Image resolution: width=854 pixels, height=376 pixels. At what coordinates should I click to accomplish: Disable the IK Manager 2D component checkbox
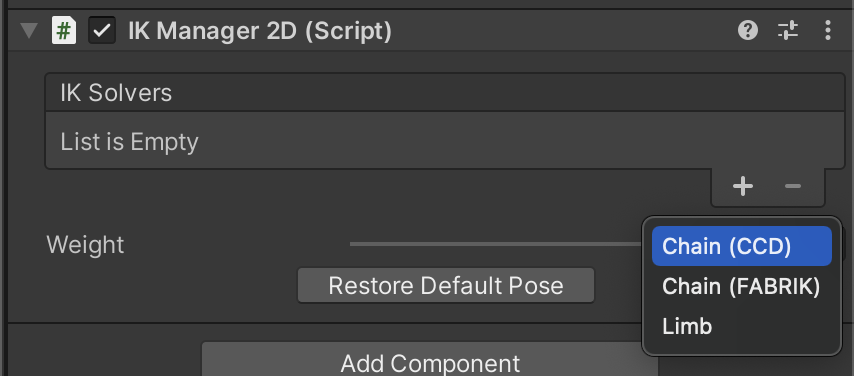tap(102, 31)
